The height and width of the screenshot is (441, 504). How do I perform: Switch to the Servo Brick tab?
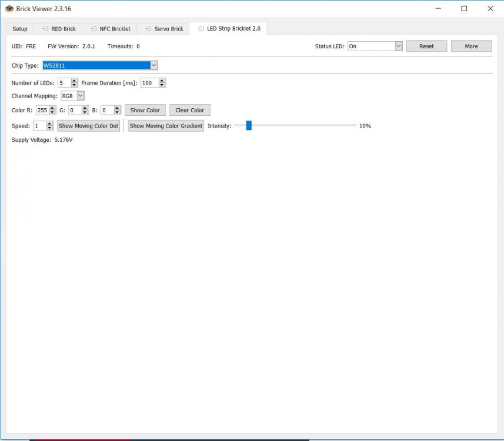164,29
